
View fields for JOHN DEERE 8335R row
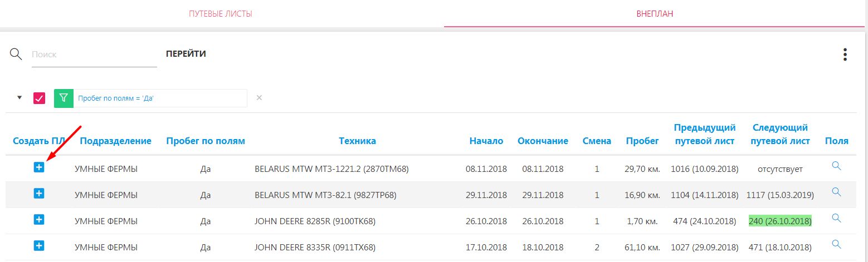click(836, 244)
